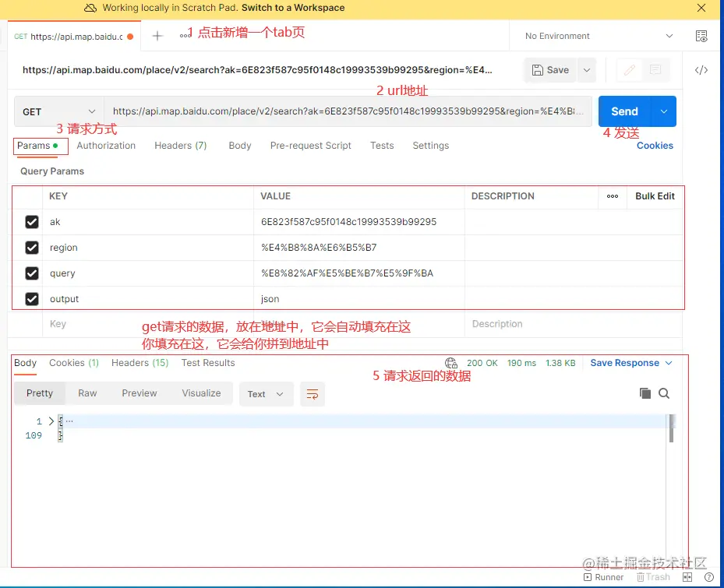Image resolution: width=724 pixels, height=588 pixels.
Task: Open the Test Results tab
Action: [208, 363]
